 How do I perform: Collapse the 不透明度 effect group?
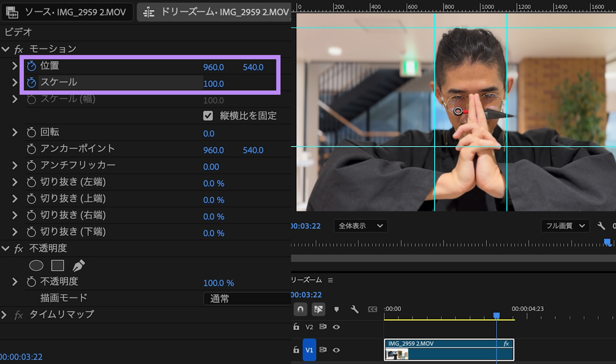pyautogui.click(x=6, y=249)
